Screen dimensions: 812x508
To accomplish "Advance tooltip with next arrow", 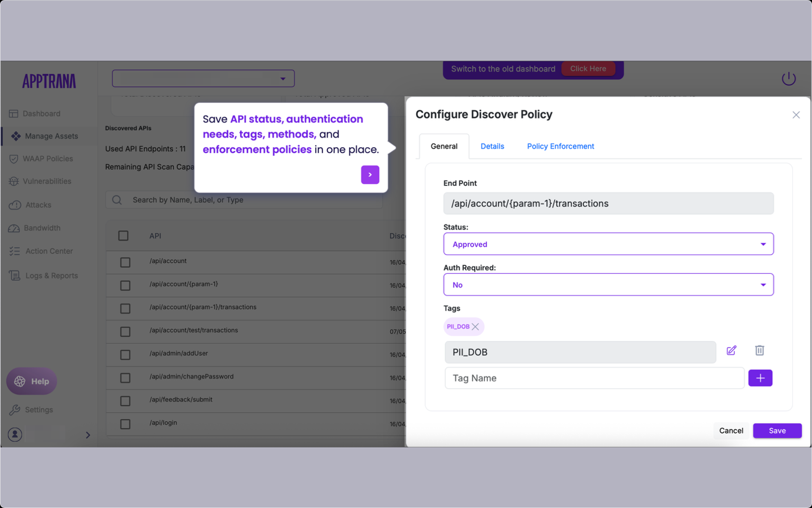I will pos(370,175).
